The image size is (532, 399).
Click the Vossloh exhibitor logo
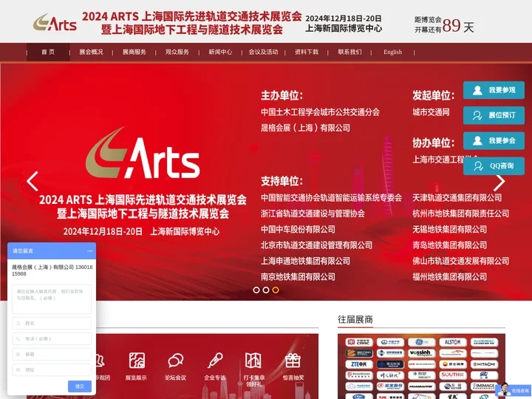421,353
